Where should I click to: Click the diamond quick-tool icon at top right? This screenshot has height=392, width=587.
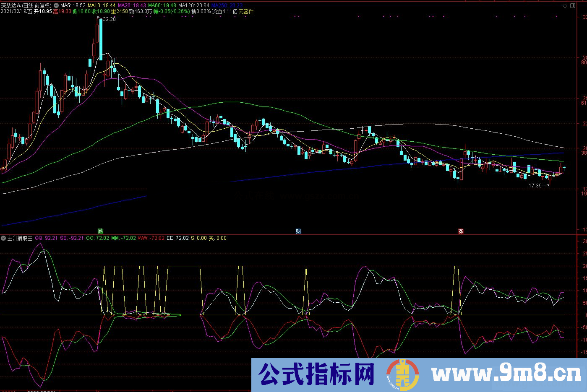(x=565, y=5)
